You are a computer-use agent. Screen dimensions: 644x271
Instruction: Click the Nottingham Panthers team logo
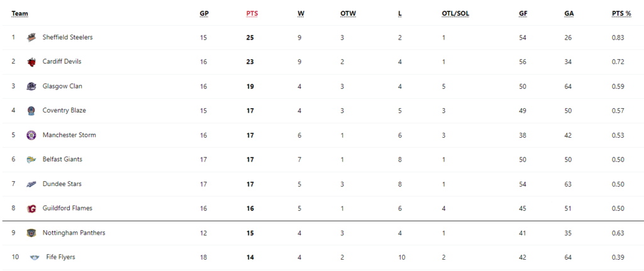tap(31, 233)
